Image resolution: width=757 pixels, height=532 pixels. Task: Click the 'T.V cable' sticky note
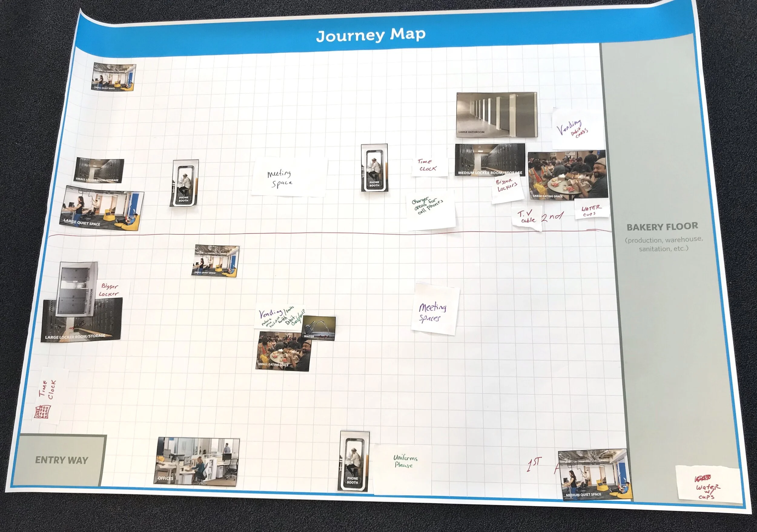(x=526, y=217)
